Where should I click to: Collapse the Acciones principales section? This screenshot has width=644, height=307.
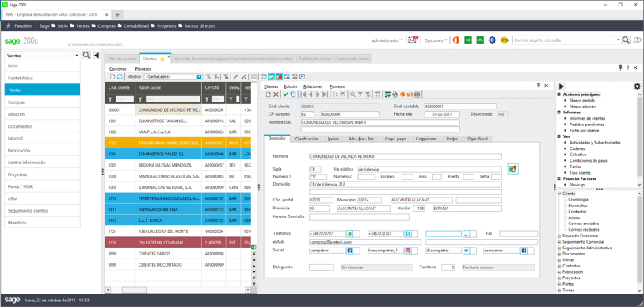[x=559, y=94]
